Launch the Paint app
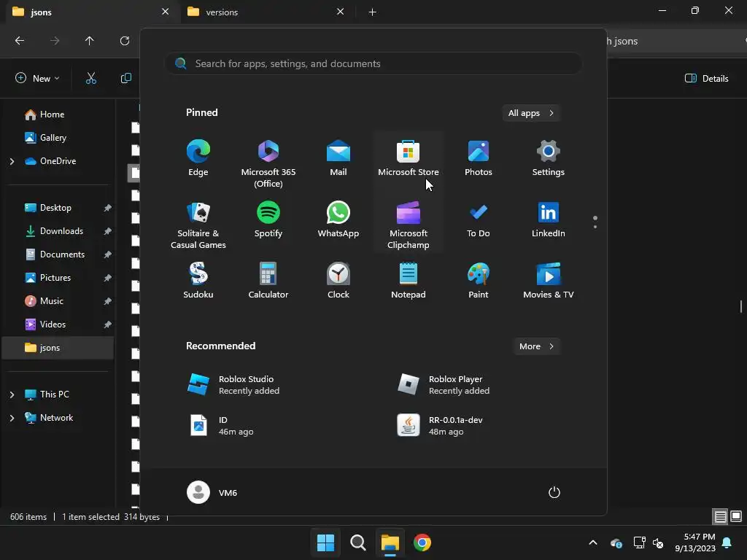The width and height of the screenshot is (747, 560). [479, 281]
